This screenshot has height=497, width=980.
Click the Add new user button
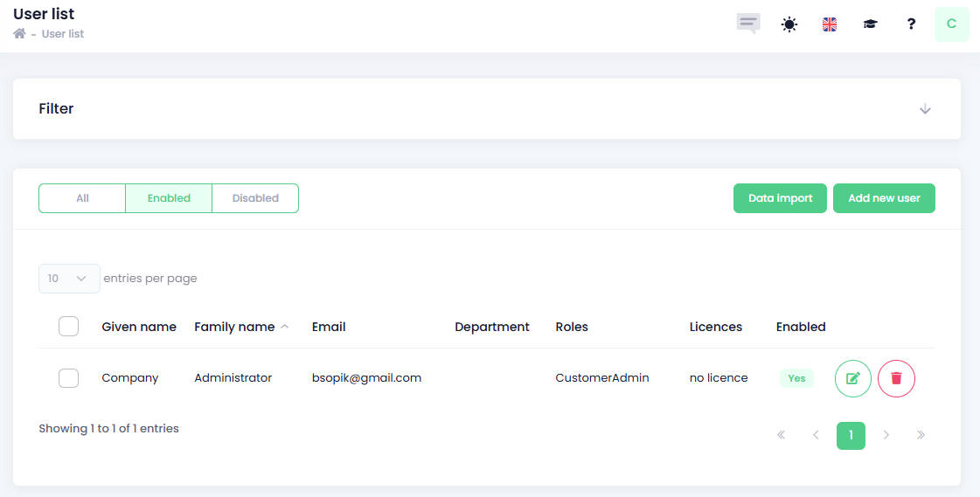point(884,198)
